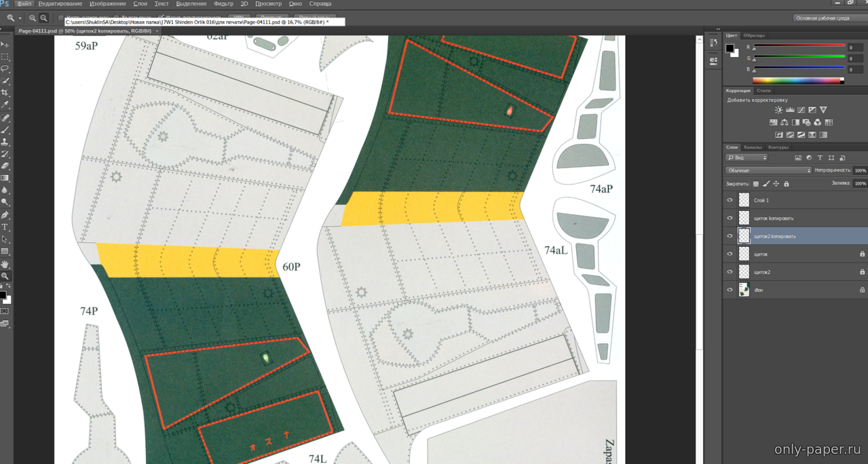This screenshot has height=464, width=868.
Task: Pick the Eyedropper tool
Action: click(x=5, y=105)
